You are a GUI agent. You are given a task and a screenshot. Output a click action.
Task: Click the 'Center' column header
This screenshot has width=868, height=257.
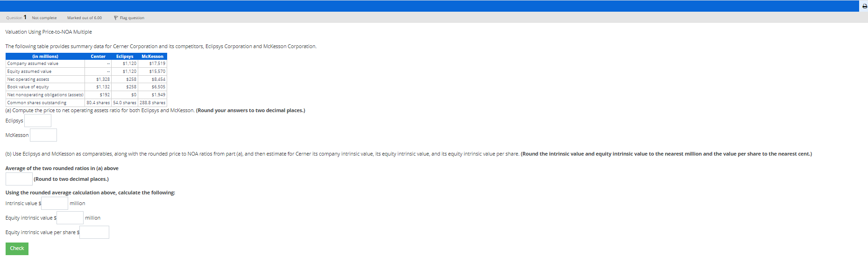click(98, 57)
